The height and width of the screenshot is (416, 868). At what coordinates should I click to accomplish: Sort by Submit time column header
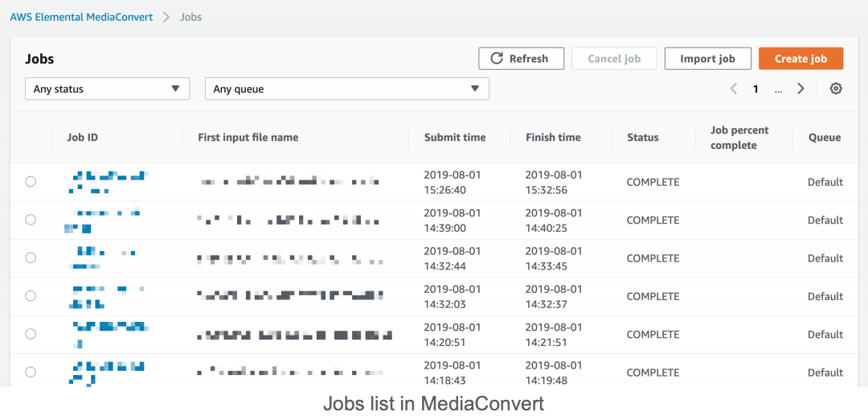coord(455,138)
